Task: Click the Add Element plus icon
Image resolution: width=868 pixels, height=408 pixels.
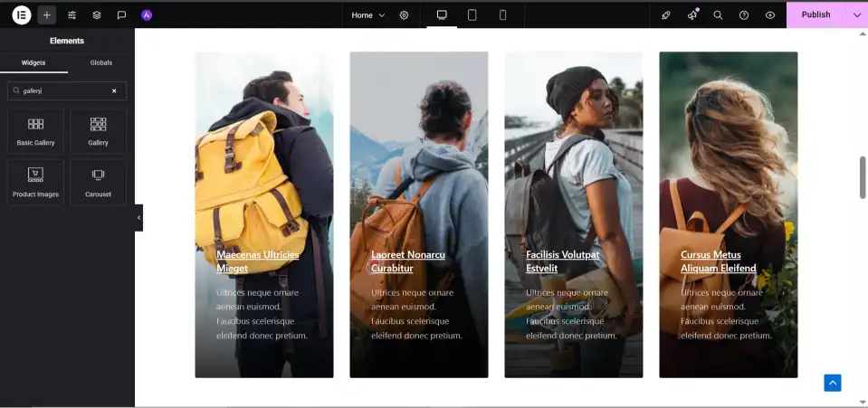Action: [47, 14]
